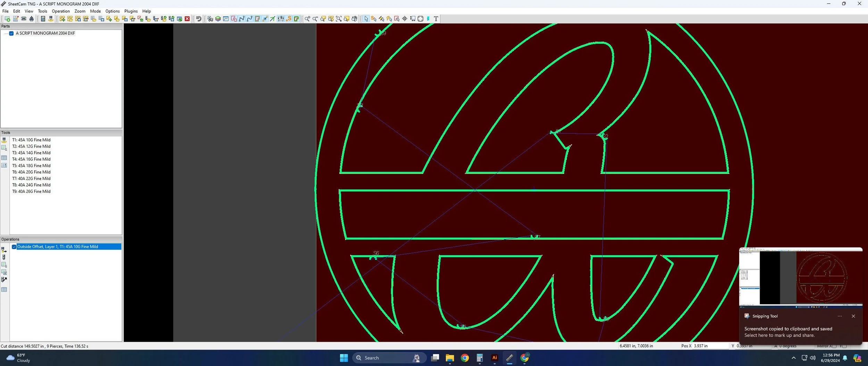The width and height of the screenshot is (868, 366).
Task: Click the Windows Start button
Action: pos(344,358)
